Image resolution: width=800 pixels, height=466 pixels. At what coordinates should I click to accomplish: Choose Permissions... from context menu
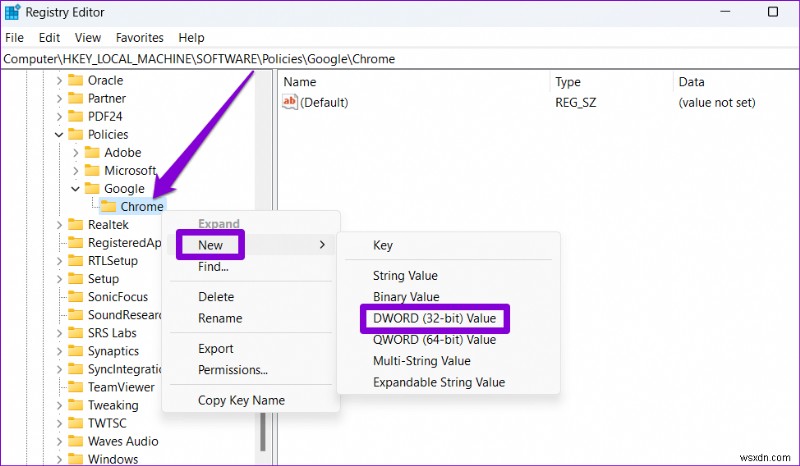(251, 370)
